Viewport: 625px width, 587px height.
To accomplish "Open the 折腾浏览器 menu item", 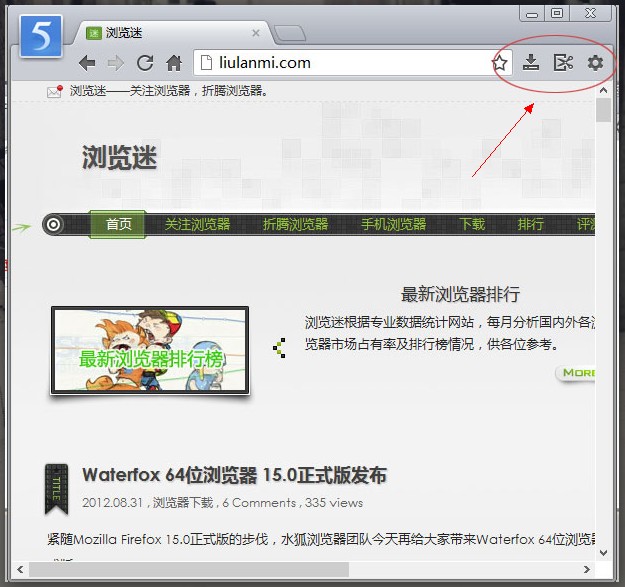I will (295, 224).
